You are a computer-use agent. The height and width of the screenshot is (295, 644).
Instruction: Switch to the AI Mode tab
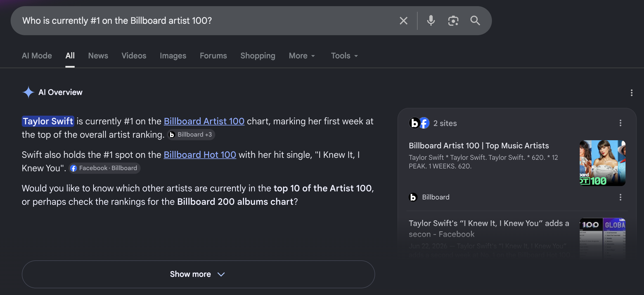point(37,56)
